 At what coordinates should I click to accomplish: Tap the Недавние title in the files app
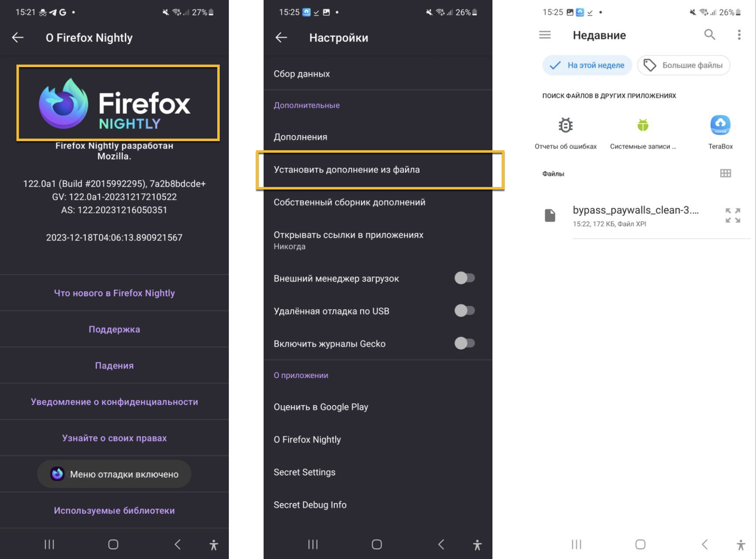(599, 35)
